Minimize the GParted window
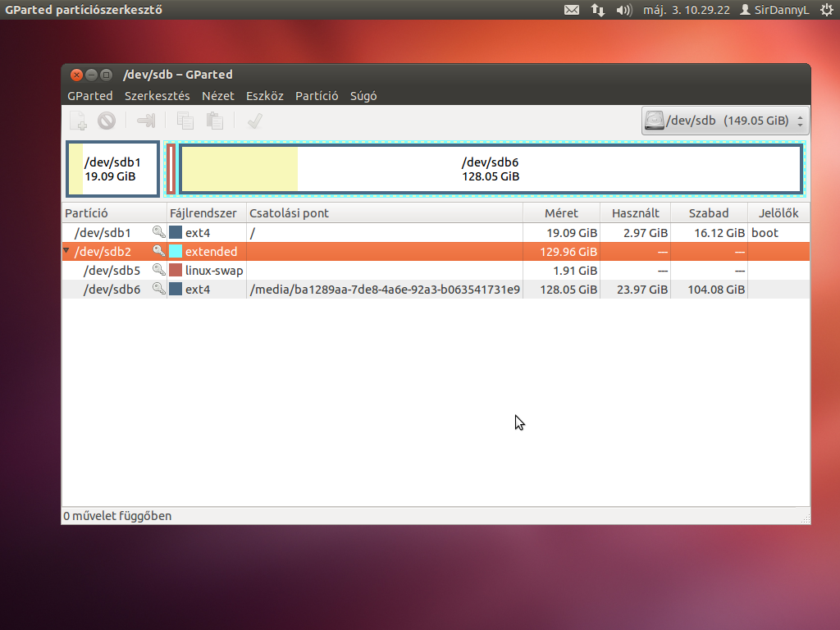Image resolution: width=840 pixels, height=630 pixels. coord(92,75)
